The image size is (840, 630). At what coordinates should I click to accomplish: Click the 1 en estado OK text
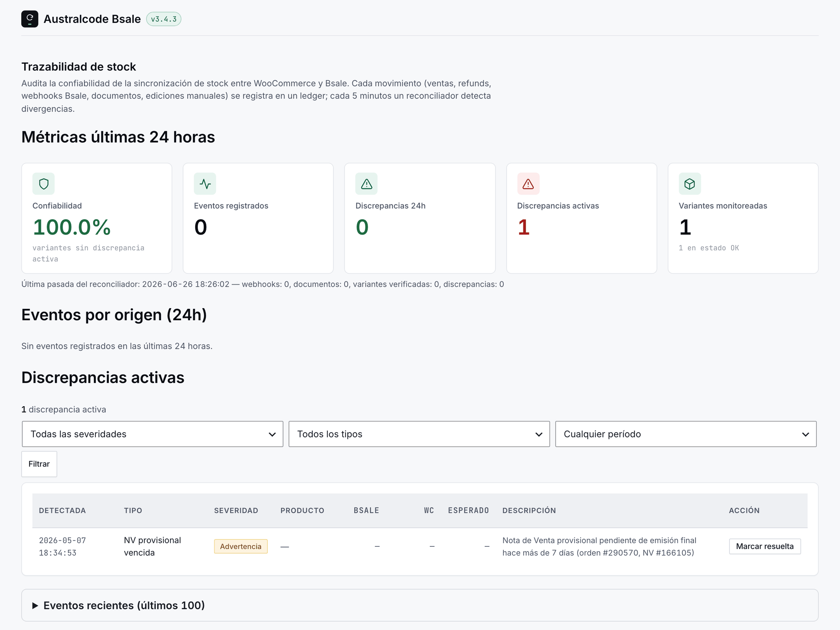[709, 248]
